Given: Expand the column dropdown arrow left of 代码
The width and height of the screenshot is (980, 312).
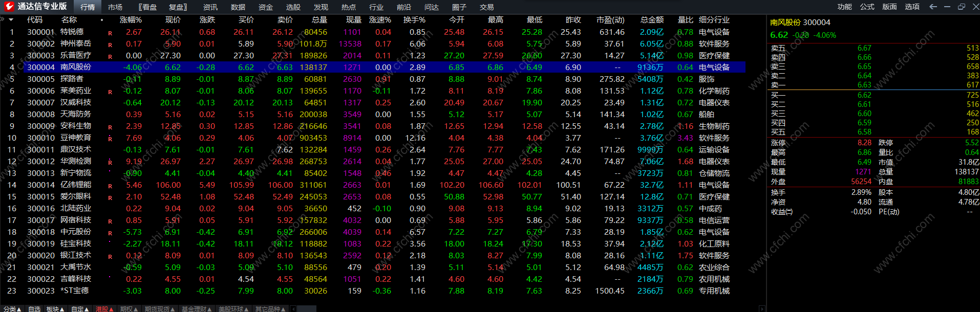Looking at the screenshot, I should (11, 20).
